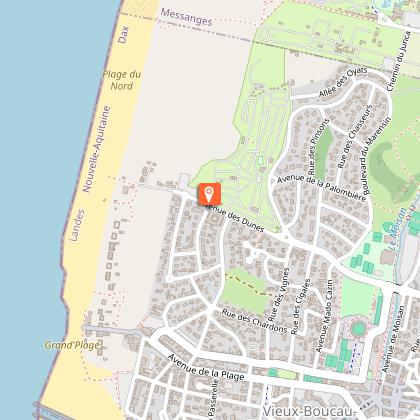Select the Plage du Nord beach label
Screen dimensions: 420x420
pyautogui.click(x=122, y=80)
